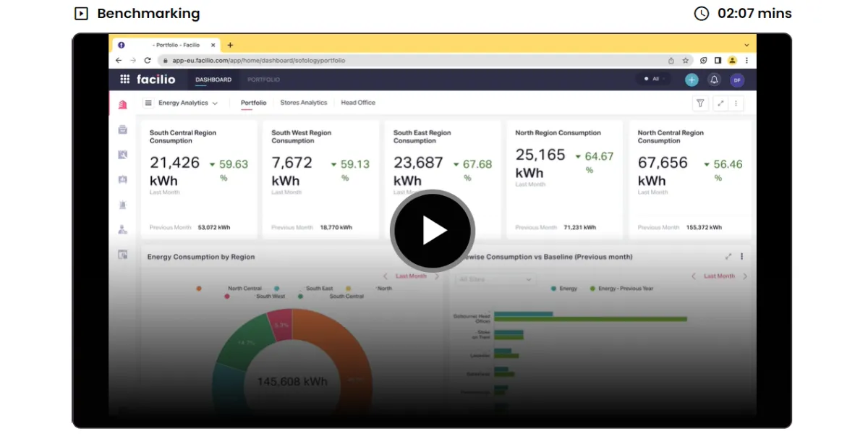Screen dimensions: 868x434
Task: Open the All filter dropdown in header
Action: click(x=652, y=79)
